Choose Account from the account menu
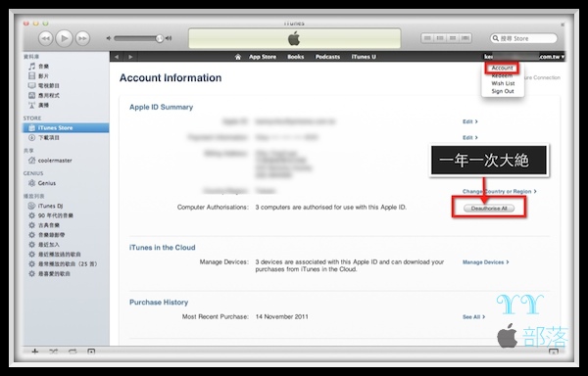The height and width of the screenshot is (376, 588). [x=502, y=68]
